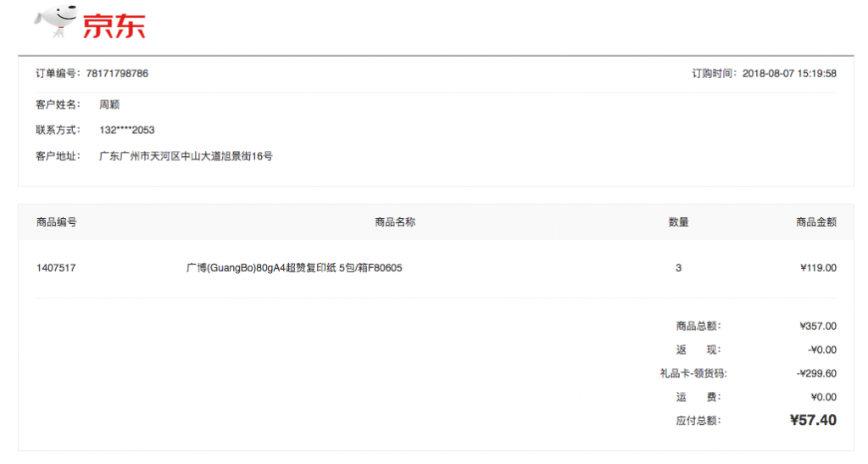Click the 返现 amount -¥0.00
This screenshot has width=868, height=464.
(x=821, y=349)
